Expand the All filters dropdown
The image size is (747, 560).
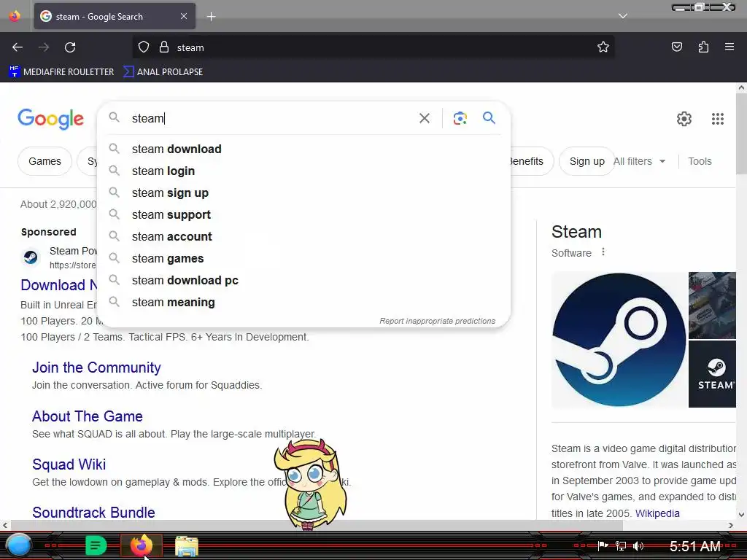click(639, 161)
